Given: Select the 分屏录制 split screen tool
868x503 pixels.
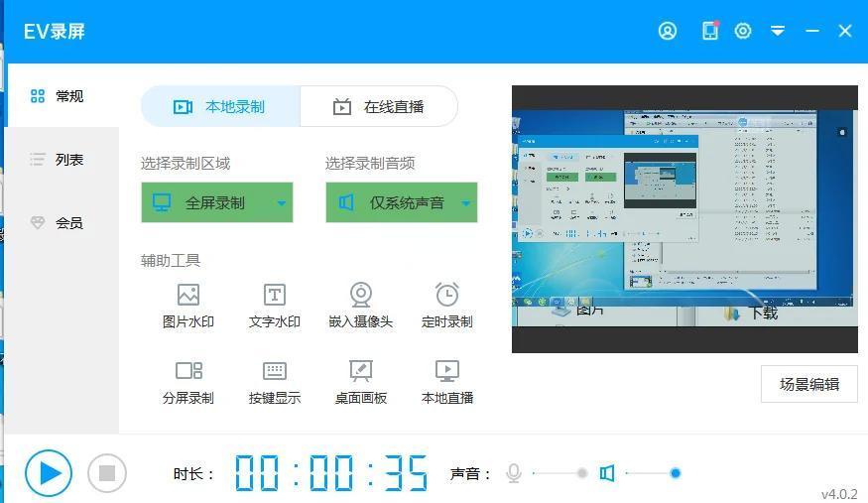Looking at the screenshot, I should click(188, 371).
